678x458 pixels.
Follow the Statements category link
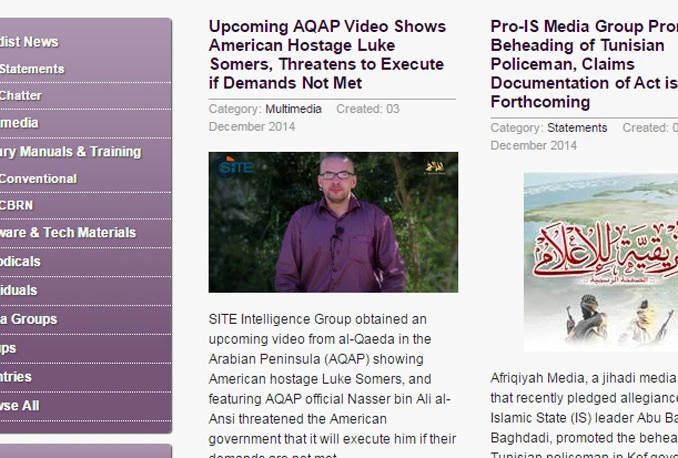[577, 128]
